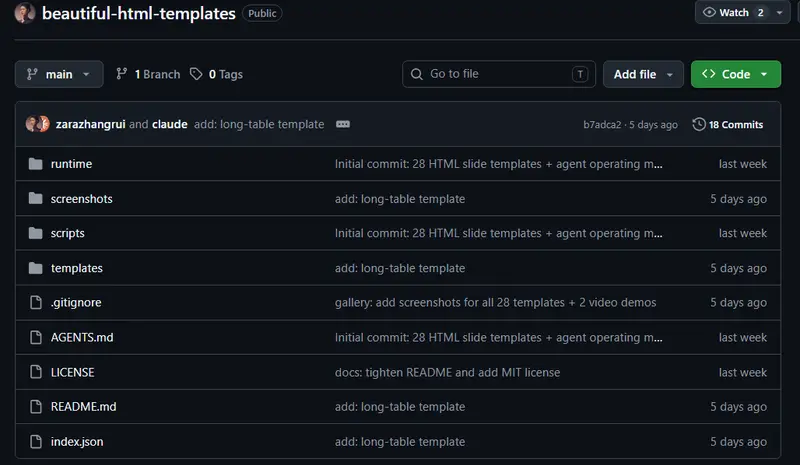
Task: View the 1 Branch link
Action: pyautogui.click(x=148, y=75)
